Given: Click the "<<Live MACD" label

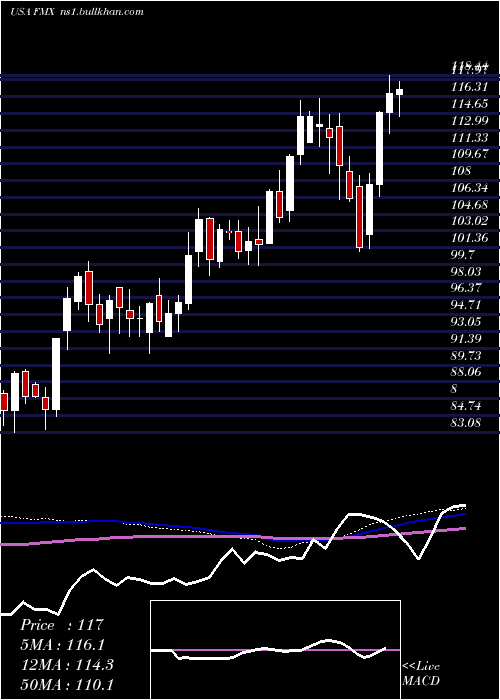Looking at the screenshot, I should pos(421,673).
